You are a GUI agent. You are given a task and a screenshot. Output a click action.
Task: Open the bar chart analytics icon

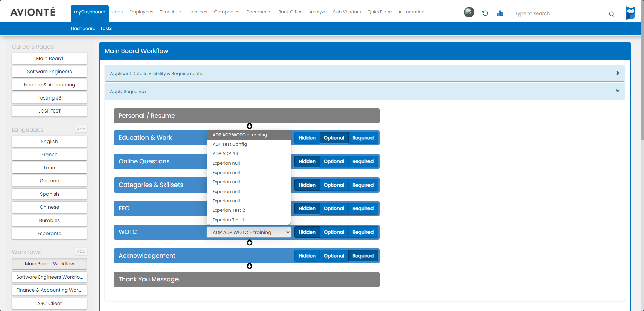pyautogui.click(x=500, y=13)
